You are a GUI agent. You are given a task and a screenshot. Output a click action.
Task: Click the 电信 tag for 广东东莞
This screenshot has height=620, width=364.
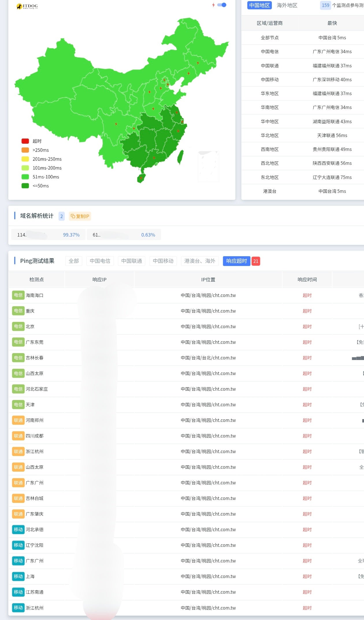[18, 342]
